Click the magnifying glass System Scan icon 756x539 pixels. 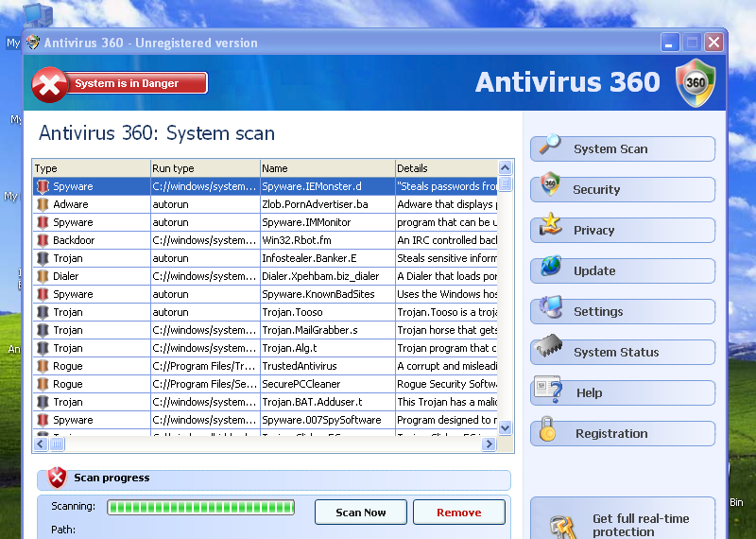550,145
